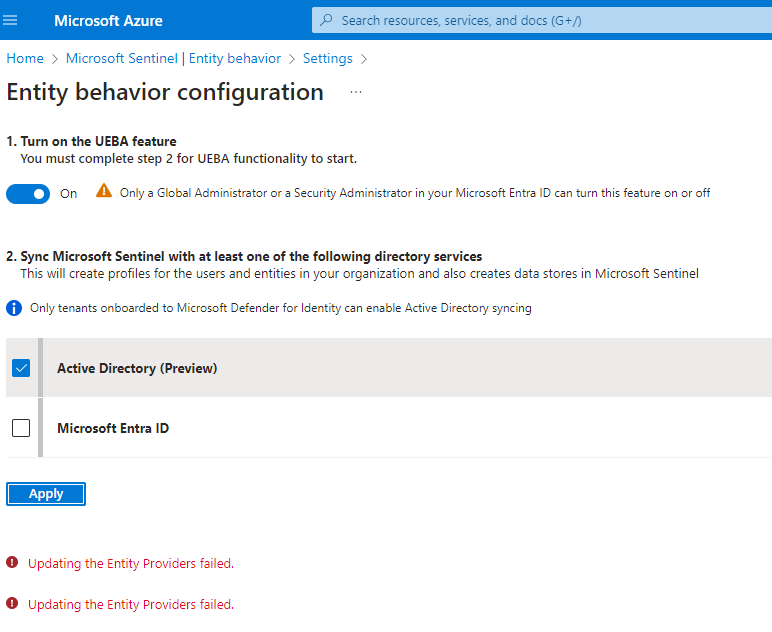
Task: Focus the search resources input field
Action: tap(542, 20)
